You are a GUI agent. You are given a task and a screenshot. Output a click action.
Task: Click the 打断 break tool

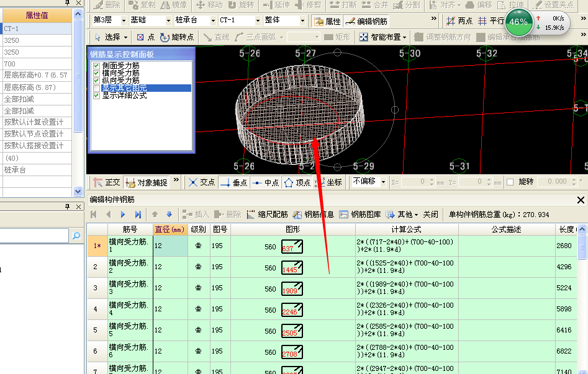(x=343, y=5)
